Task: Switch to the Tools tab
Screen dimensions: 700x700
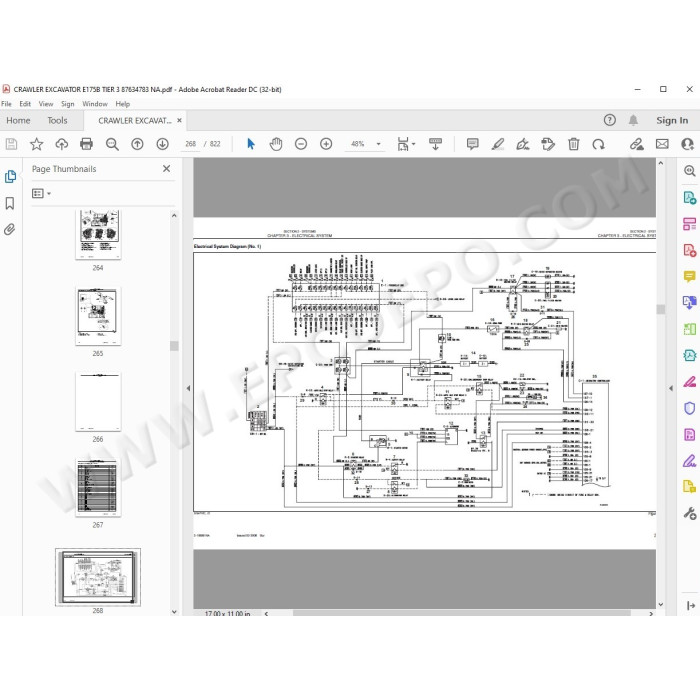Action: pyautogui.click(x=57, y=120)
